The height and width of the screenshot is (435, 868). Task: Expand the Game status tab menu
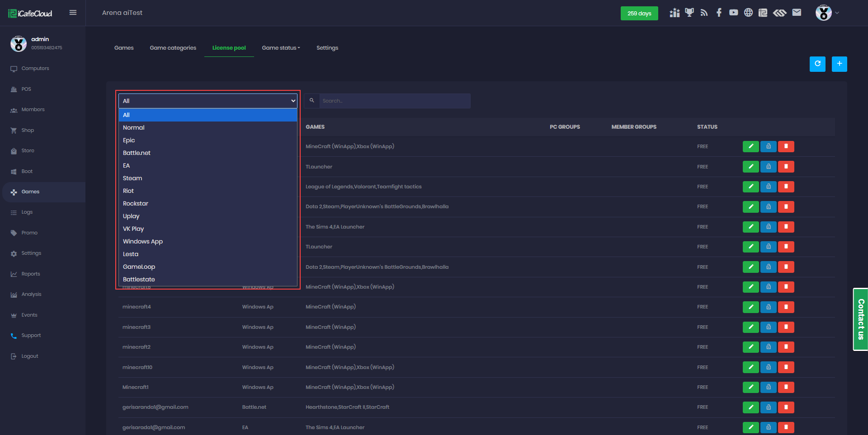coord(281,48)
